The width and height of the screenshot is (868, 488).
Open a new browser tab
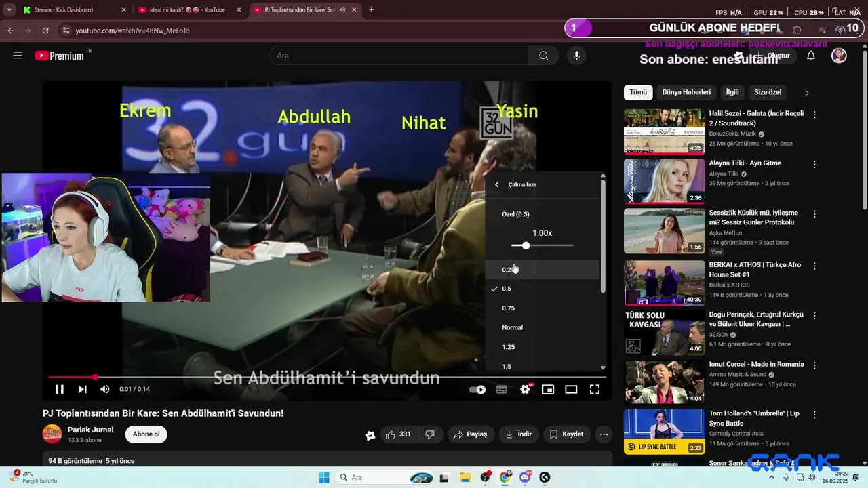tap(371, 10)
